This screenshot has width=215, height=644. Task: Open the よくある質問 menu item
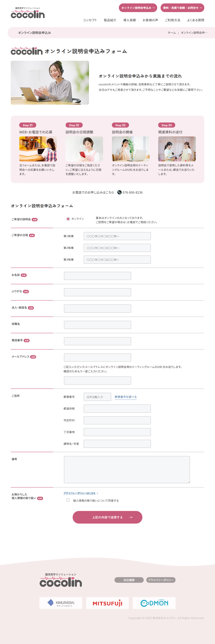pos(195,20)
